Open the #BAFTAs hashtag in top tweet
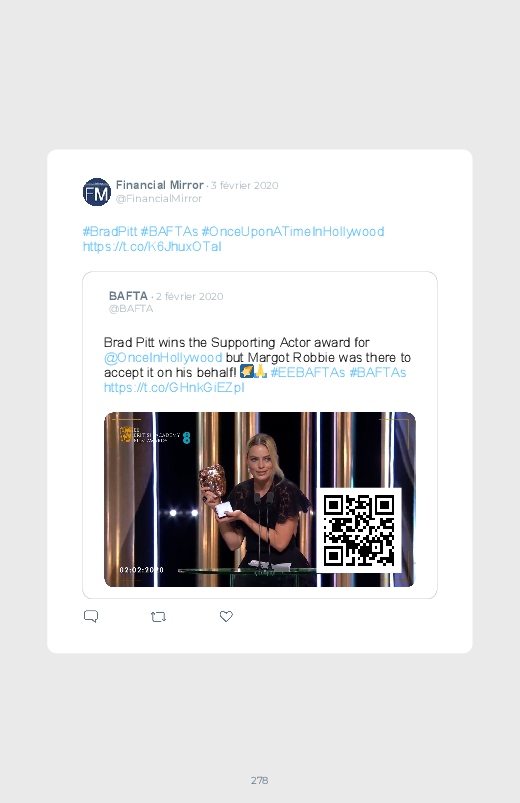This screenshot has width=520, height=803. click(169, 231)
